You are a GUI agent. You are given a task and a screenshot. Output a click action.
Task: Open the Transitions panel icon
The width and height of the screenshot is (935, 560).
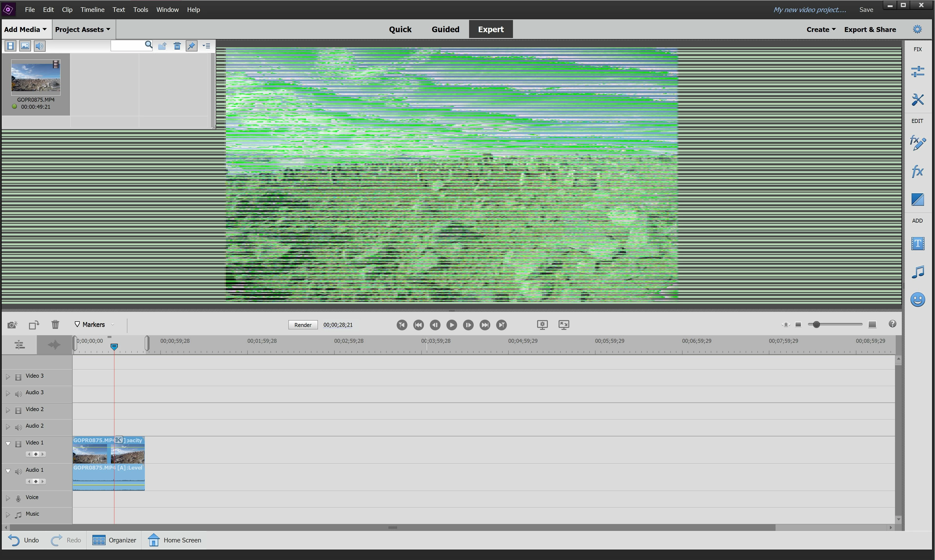click(917, 200)
